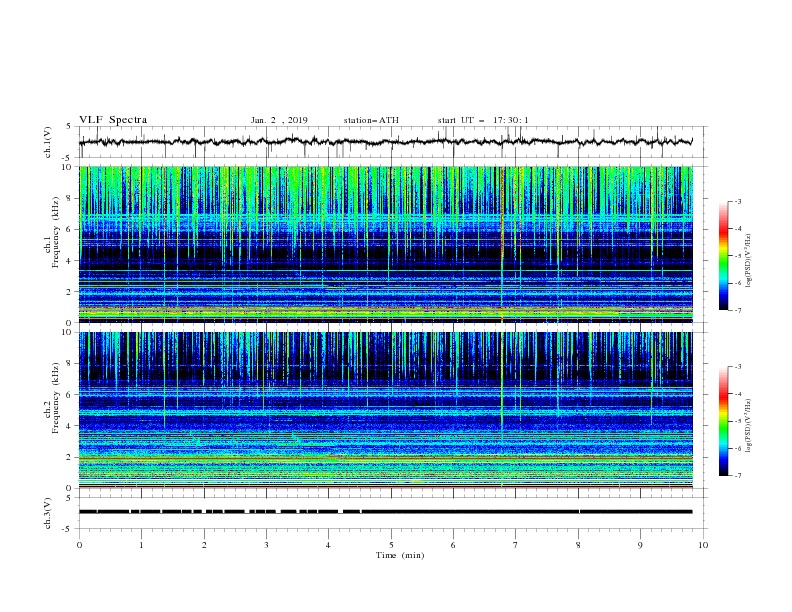
Task: Click the "-3" tick on ch.1 colorbar
Action: pyautogui.click(x=738, y=201)
